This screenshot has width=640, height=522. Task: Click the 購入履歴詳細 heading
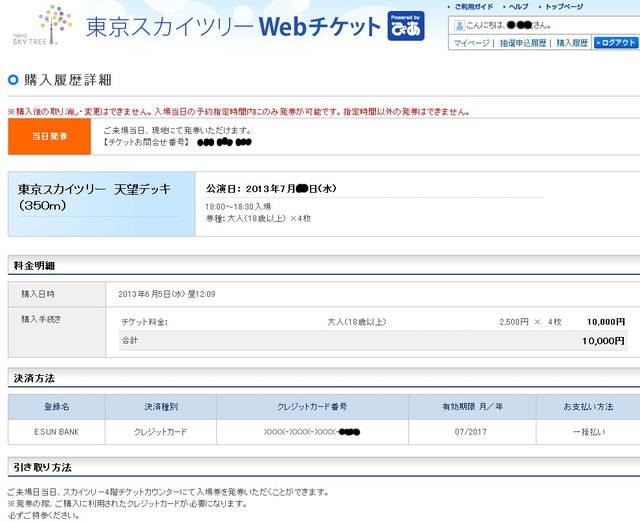[x=68, y=80]
